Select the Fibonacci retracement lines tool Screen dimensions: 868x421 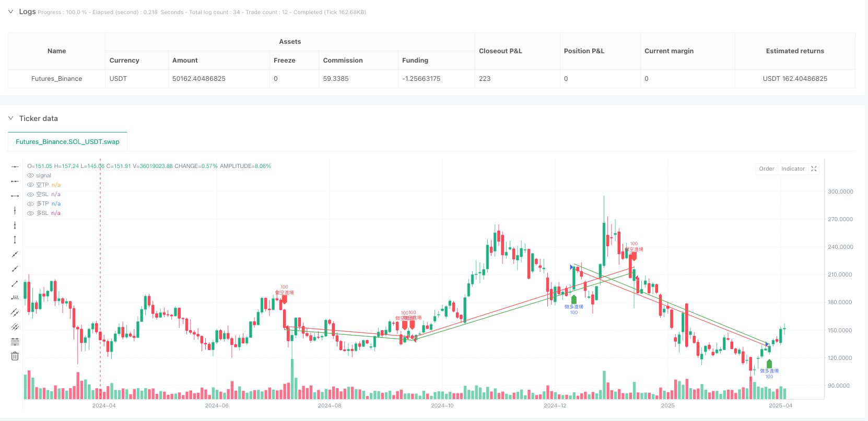pyautogui.click(x=15, y=342)
